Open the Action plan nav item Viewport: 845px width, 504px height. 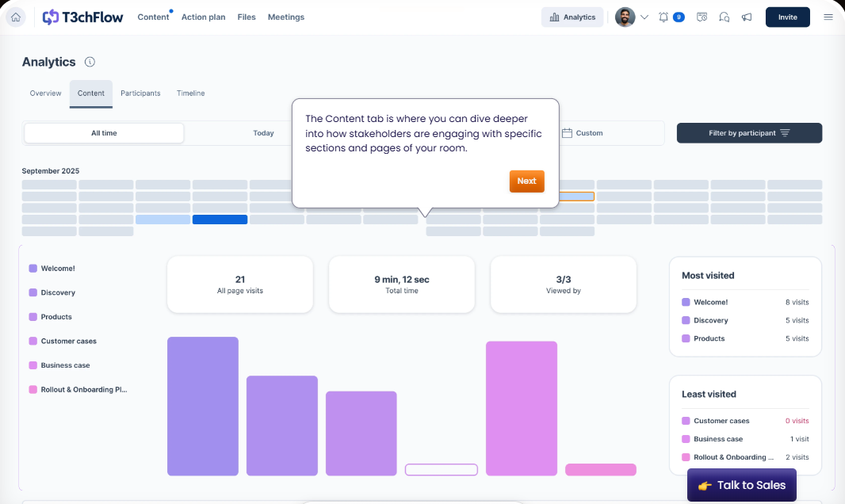(x=203, y=17)
